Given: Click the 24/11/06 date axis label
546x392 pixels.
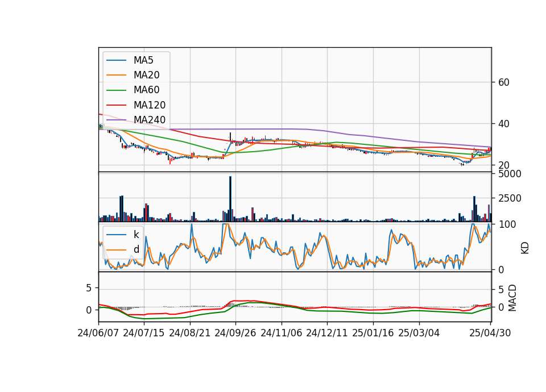Looking at the screenshot, I should click(x=282, y=333).
